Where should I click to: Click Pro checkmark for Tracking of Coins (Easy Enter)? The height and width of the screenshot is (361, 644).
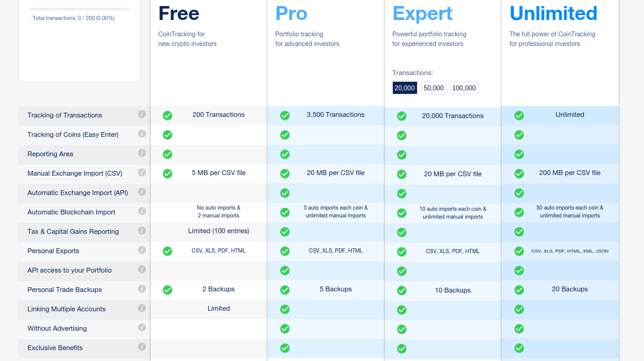(x=284, y=135)
